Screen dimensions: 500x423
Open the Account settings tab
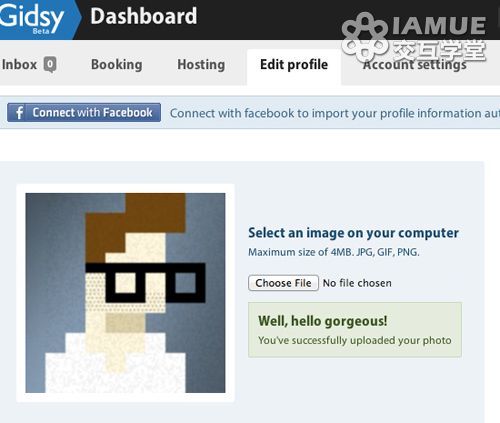(415, 65)
